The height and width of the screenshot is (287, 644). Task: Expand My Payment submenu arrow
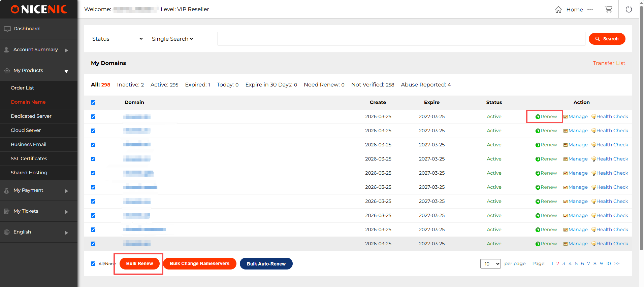click(66, 191)
